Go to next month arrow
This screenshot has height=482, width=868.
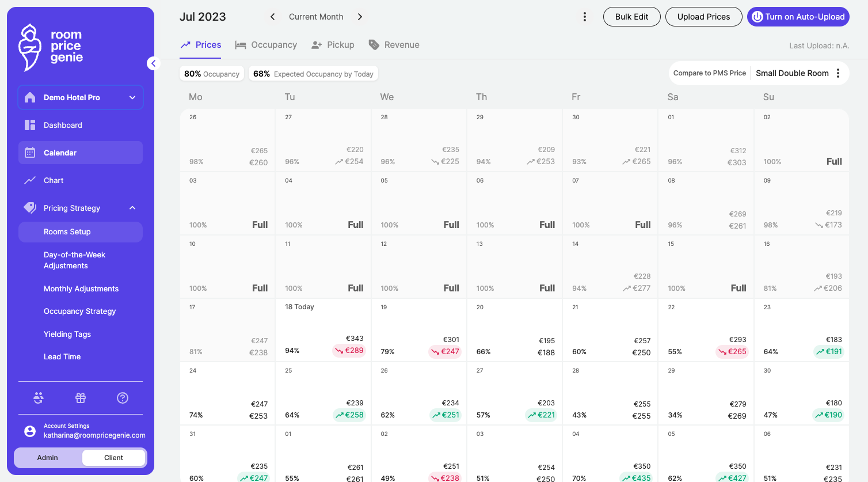tap(360, 17)
